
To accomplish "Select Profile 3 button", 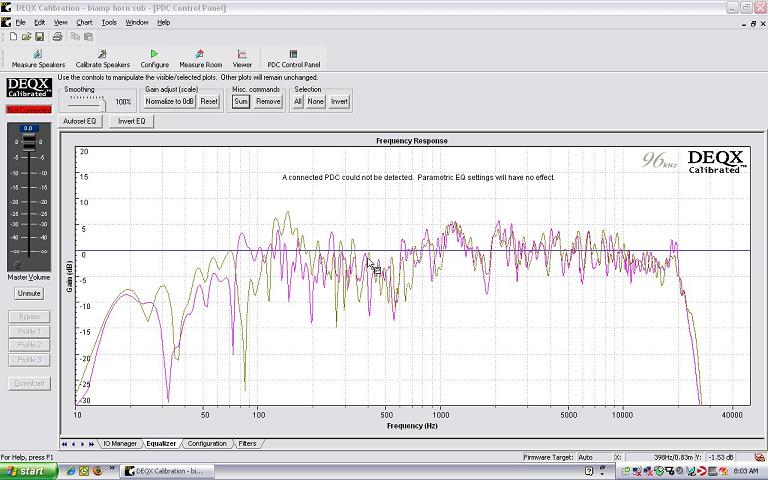I will 29,360.
